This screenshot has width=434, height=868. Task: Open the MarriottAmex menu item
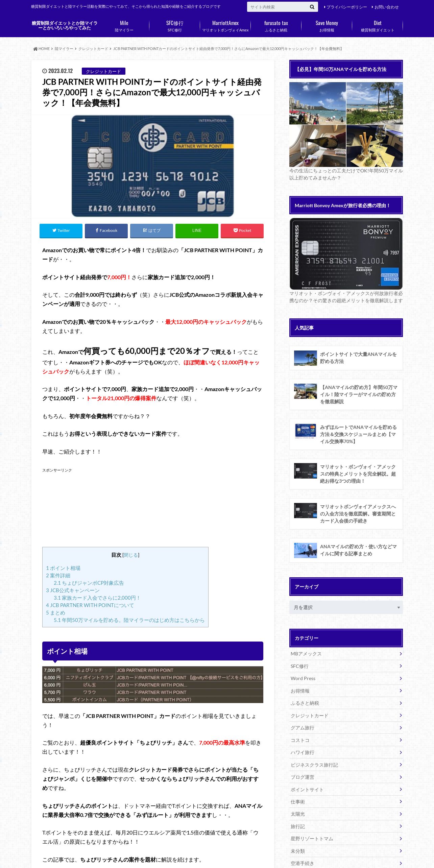[x=225, y=26]
